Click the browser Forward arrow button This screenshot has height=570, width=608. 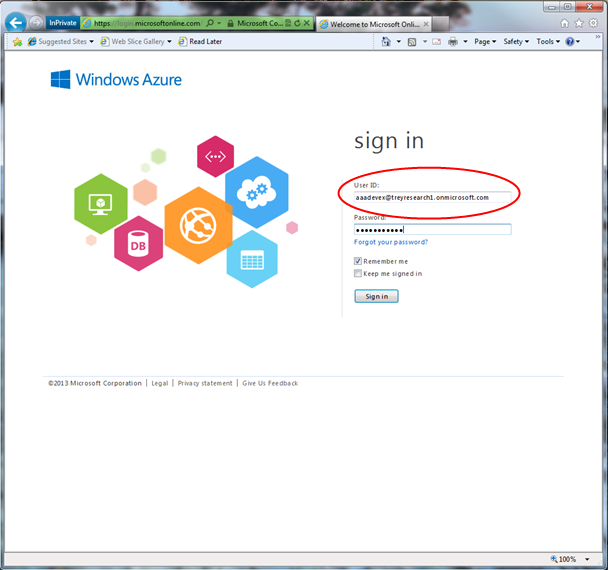tap(36, 23)
